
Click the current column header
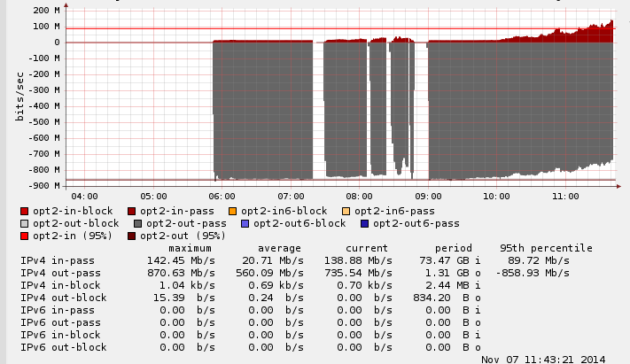[367, 248]
